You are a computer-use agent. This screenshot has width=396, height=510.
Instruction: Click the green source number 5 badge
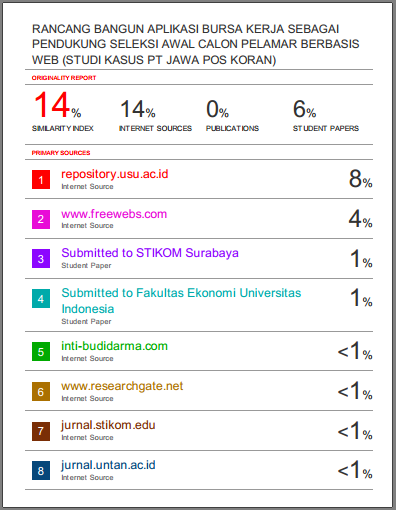click(x=41, y=351)
